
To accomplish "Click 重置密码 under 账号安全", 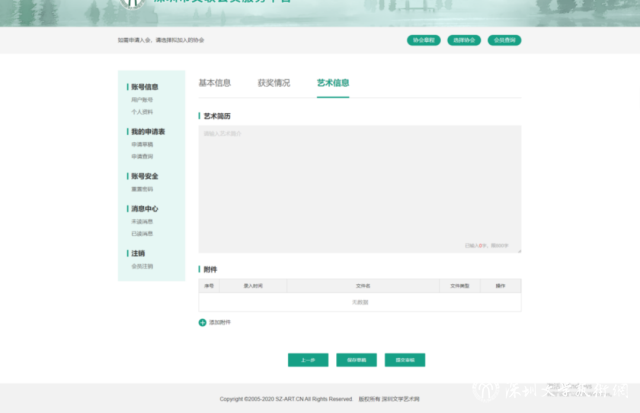I will tap(142, 188).
